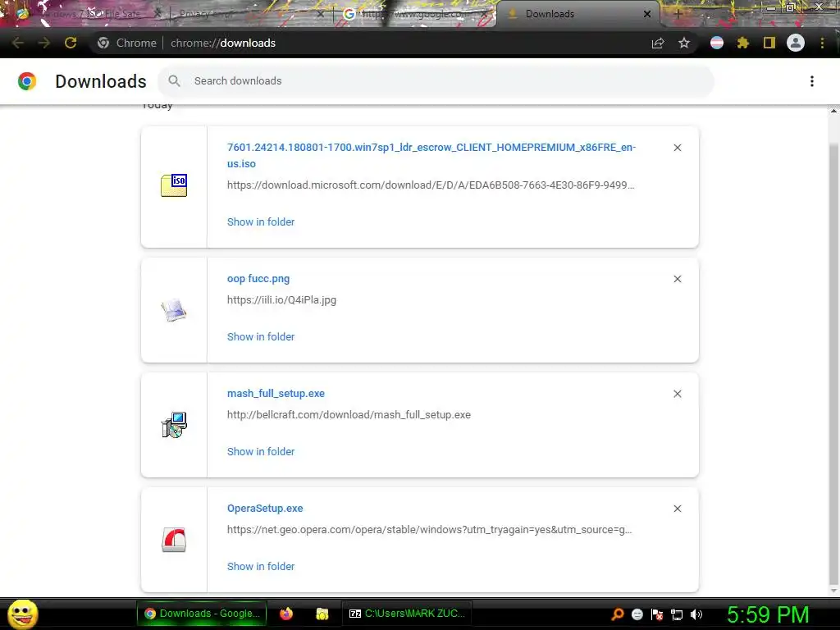Open the smiley face Start button

click(x=22, y=614)
